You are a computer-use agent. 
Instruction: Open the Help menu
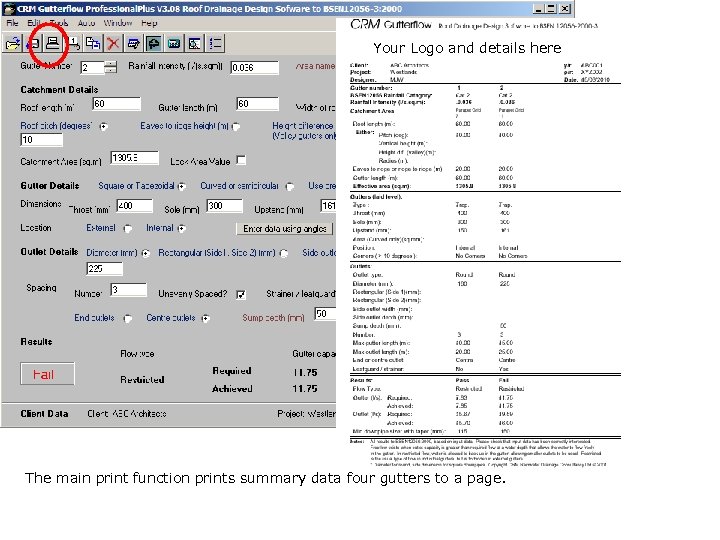click(x=149, y=23)
